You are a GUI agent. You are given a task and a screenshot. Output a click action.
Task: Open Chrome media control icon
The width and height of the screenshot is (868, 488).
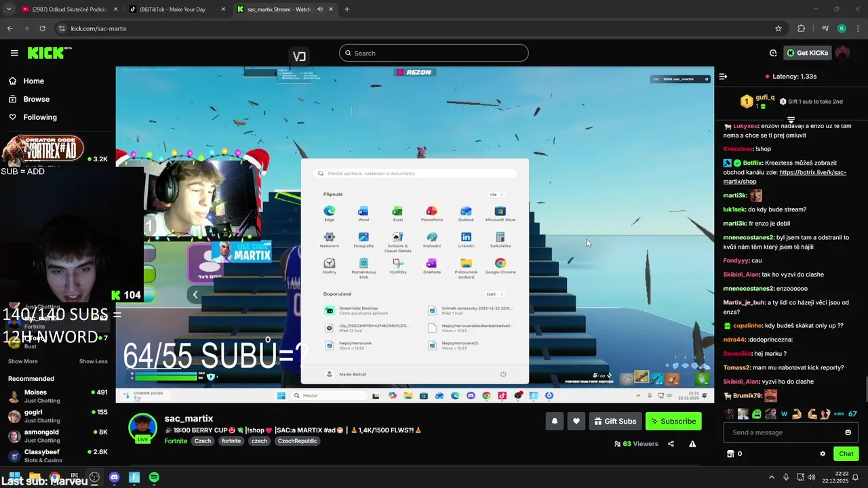click(x=825, y=28)
